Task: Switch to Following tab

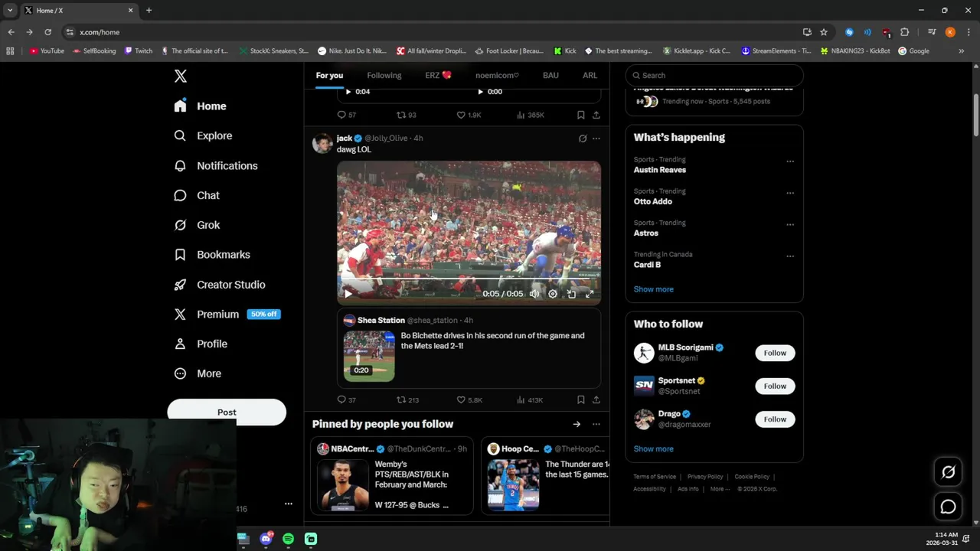Action: tap(384, 75)
